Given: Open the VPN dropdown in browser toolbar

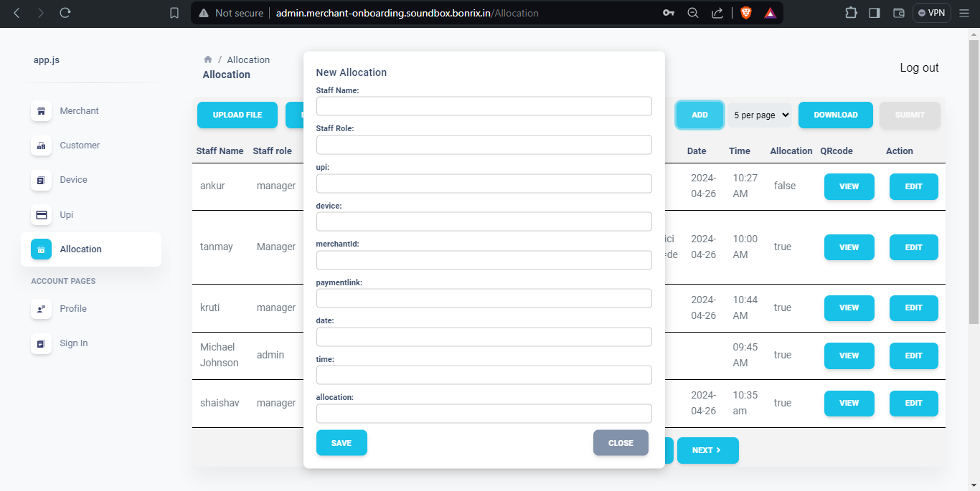Looking at the screenshot, I should [931, 12].
